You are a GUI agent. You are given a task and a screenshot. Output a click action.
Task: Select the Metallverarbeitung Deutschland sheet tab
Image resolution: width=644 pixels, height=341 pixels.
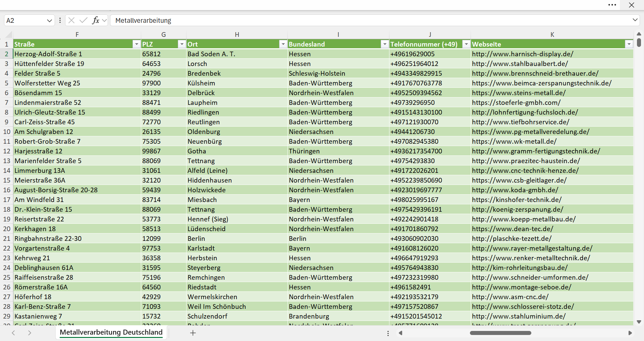(x=111, y=332)
